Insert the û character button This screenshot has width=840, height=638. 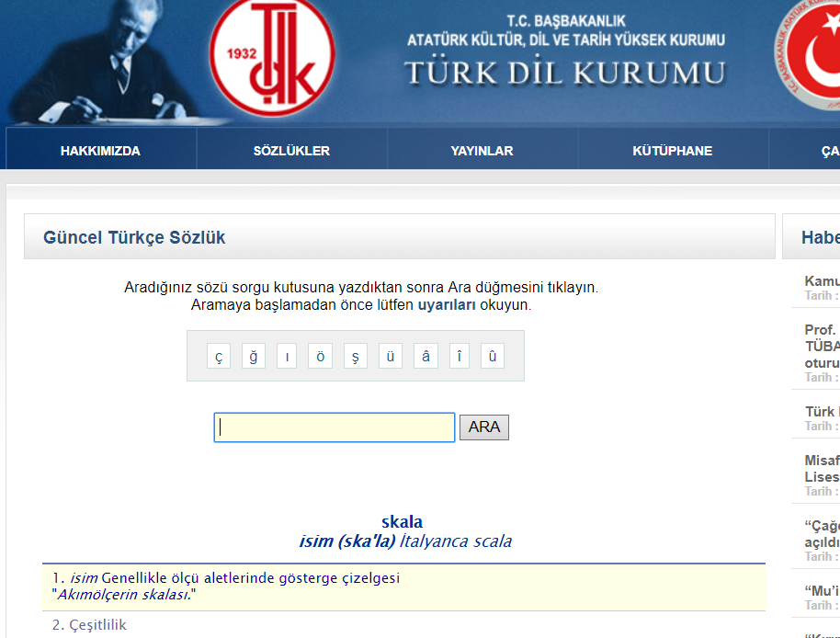493,356
